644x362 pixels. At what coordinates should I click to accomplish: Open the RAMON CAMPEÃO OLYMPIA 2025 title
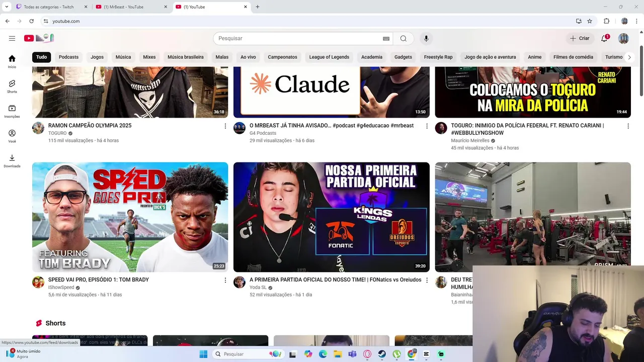pos(90,125)
